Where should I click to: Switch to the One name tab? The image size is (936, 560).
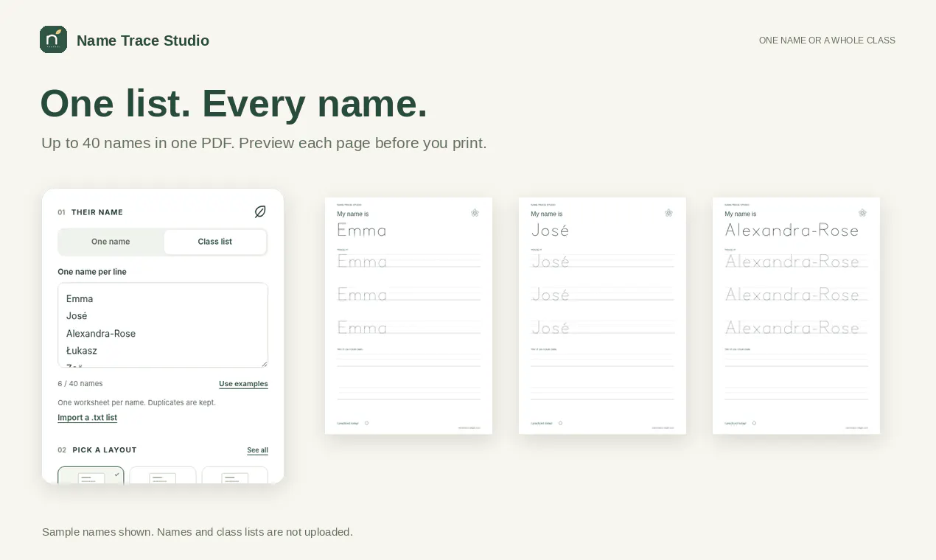coord(111,242)
